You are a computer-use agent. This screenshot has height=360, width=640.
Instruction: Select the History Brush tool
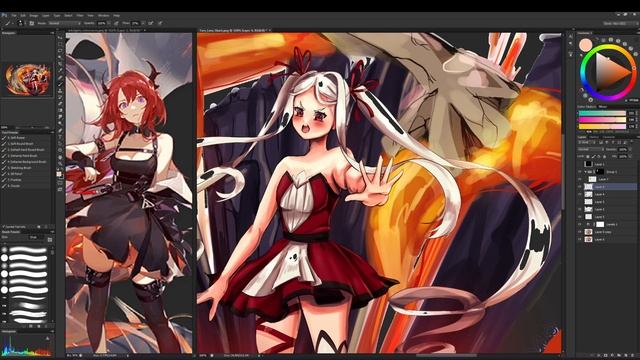[x=60, y=98]
